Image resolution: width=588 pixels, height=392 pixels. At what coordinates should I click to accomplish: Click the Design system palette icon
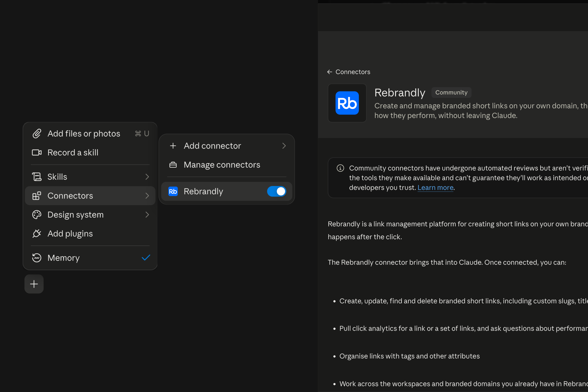[37, 215]
